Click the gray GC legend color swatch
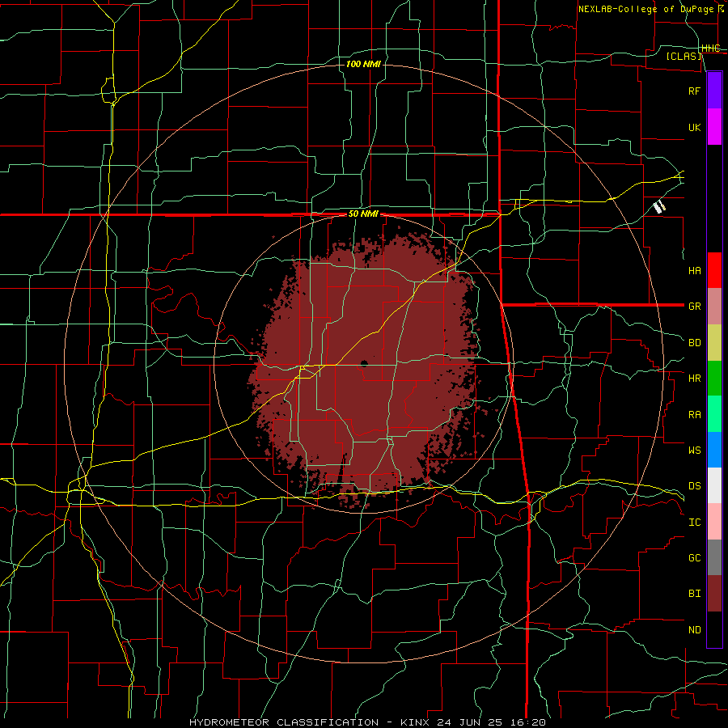This screenshot has width=728, height=728. click(x=714, y=557)
